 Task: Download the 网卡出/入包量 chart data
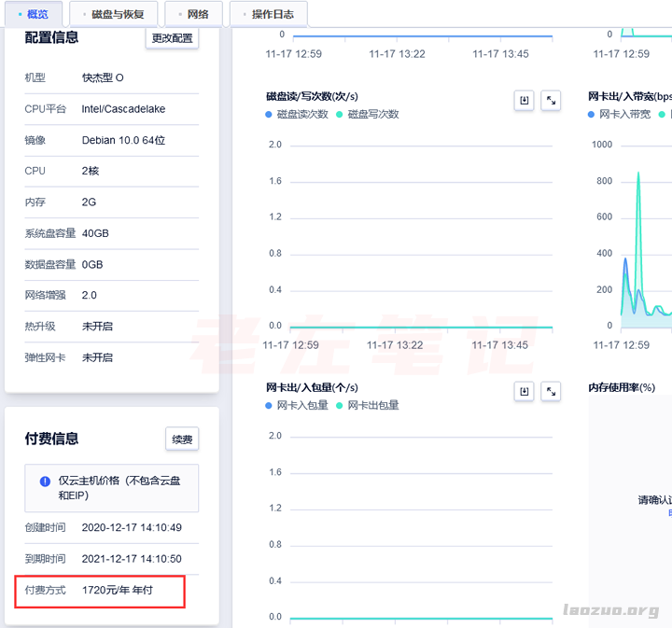[x=525, y=392]
